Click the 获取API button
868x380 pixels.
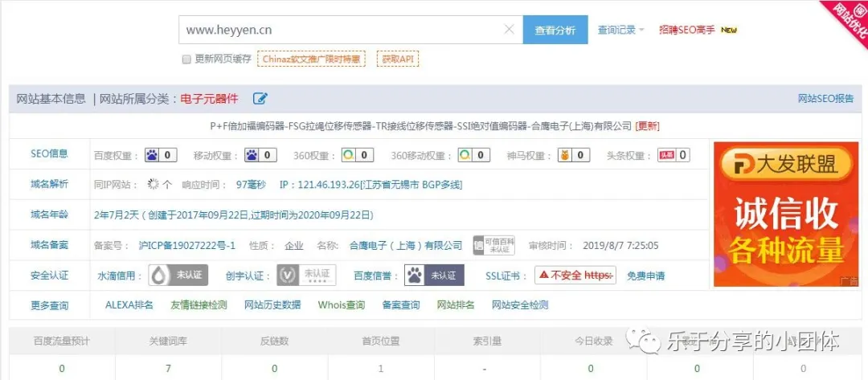(x=398, y=59)
